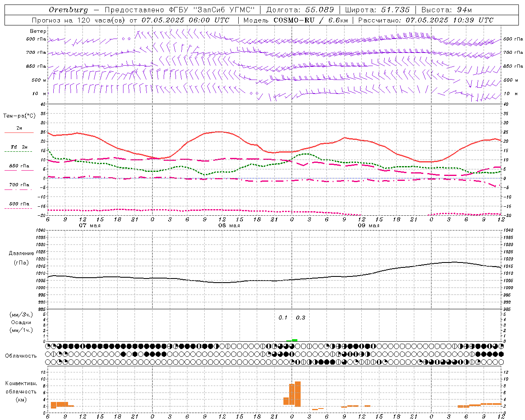Click the 'Осадки' precipitation label
525x420 pixels.
(x=21, y=322)
